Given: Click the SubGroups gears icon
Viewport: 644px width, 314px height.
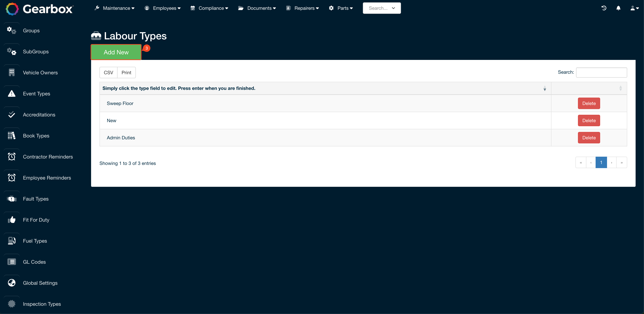Looking at the screenshot, I should [11, 51].
